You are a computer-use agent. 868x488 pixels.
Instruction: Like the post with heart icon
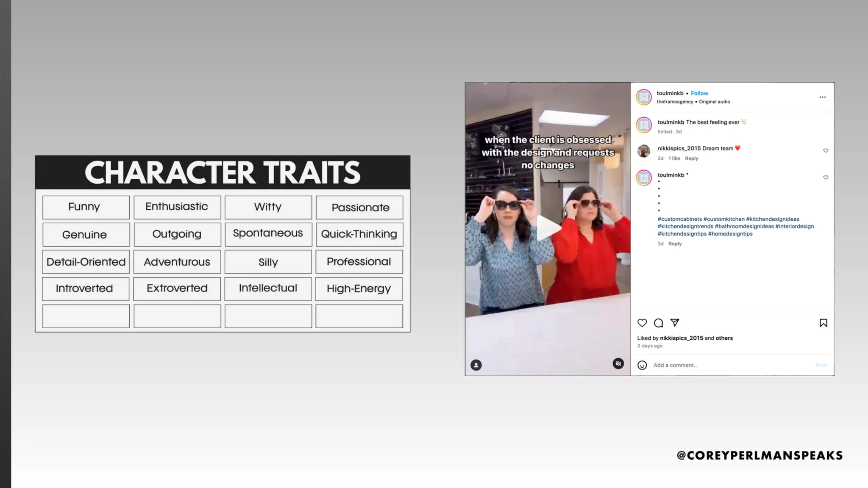(x=642, y=323)
